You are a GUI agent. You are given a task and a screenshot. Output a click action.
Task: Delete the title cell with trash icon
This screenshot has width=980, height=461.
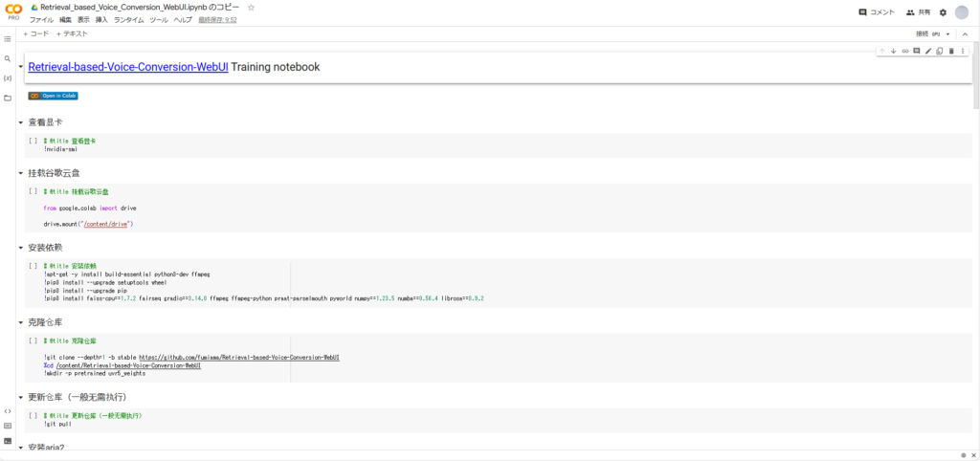tap(951, 52)
